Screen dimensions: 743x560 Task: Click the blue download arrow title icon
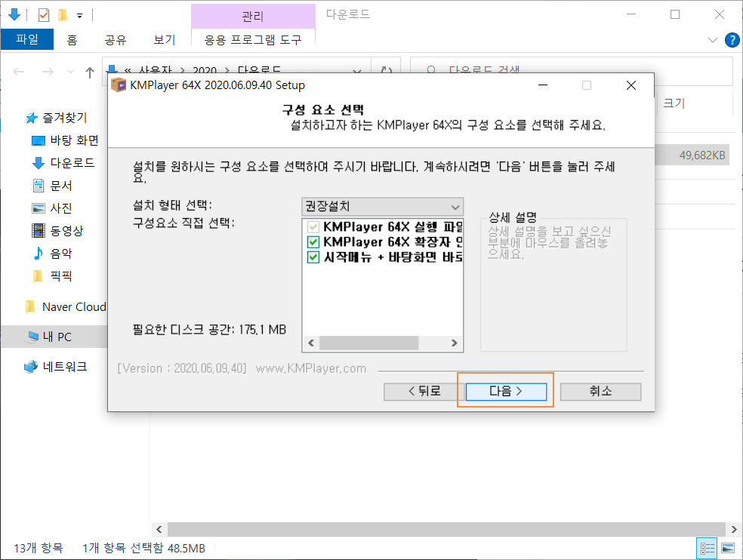pyautogui.click(x=14, y=15)
